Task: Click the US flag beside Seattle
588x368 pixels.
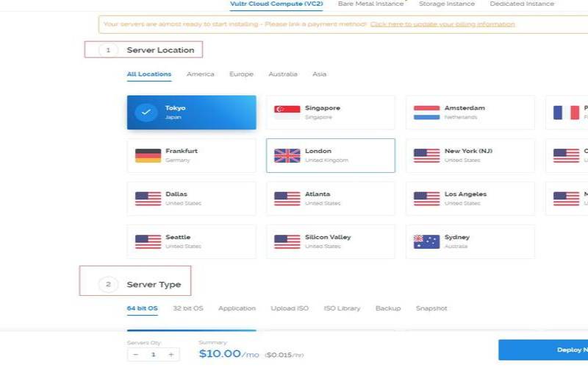Action: coord(148,242)
